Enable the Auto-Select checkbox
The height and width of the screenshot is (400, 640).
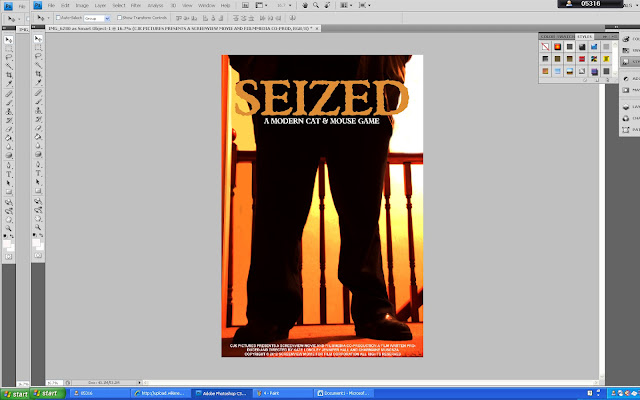(x=58, y=18)
